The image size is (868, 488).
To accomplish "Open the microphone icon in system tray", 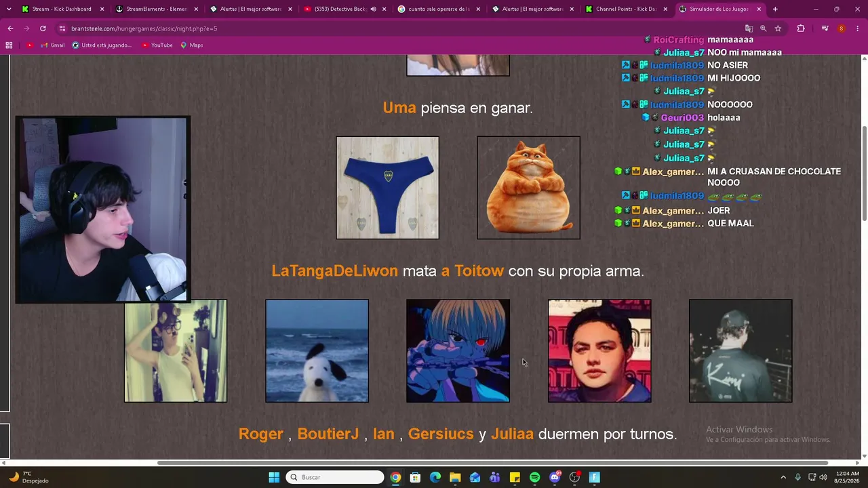I will (797, 477).
